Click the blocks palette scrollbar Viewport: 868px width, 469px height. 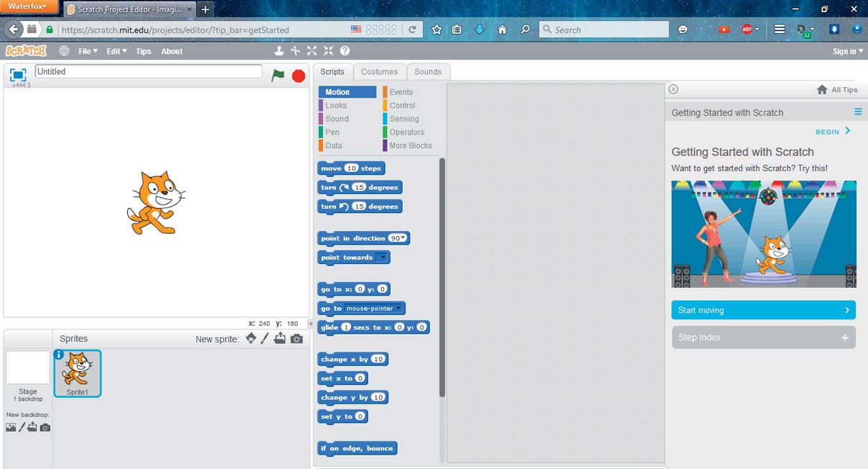(x=442, y=277)
